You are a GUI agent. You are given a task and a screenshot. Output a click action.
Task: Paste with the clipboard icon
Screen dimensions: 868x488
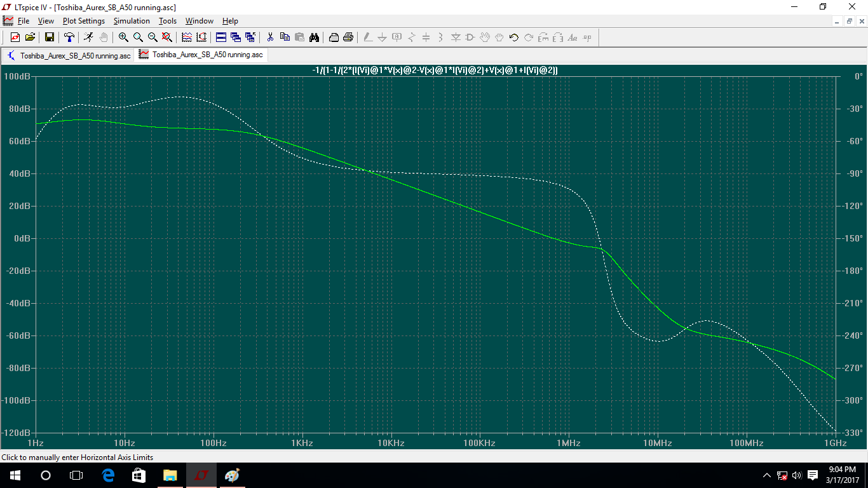299,37
